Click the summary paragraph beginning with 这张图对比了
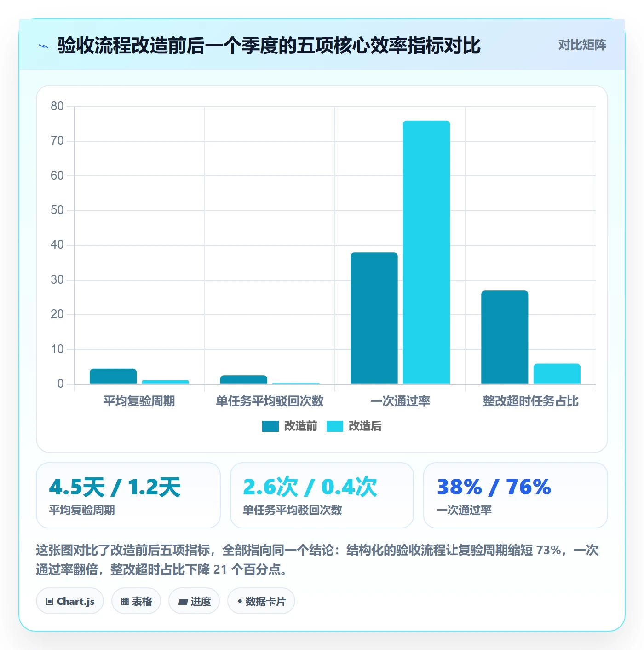The image size is (644, 650). pos(317,560)
